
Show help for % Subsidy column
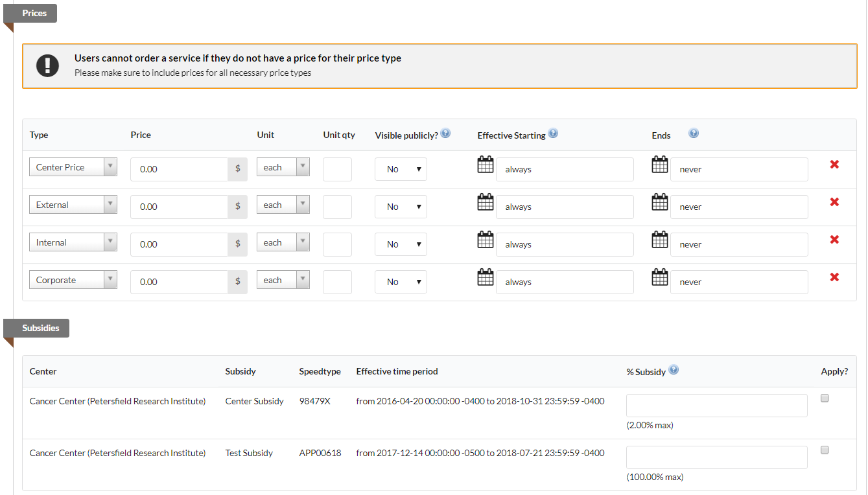[674, 371]
